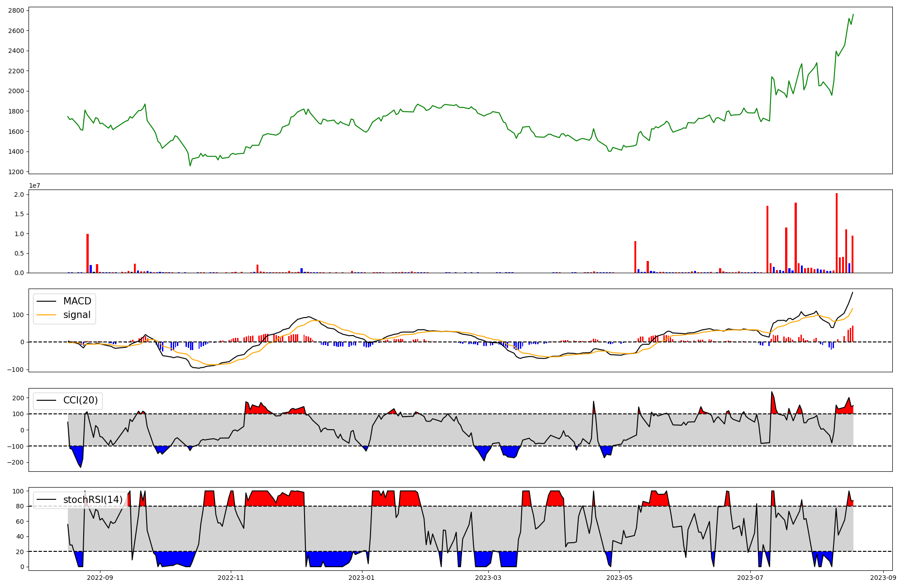Viewport: 905px width, 588px height.
Task: Click the -200 CCI axis label
Action: (15, 462)
